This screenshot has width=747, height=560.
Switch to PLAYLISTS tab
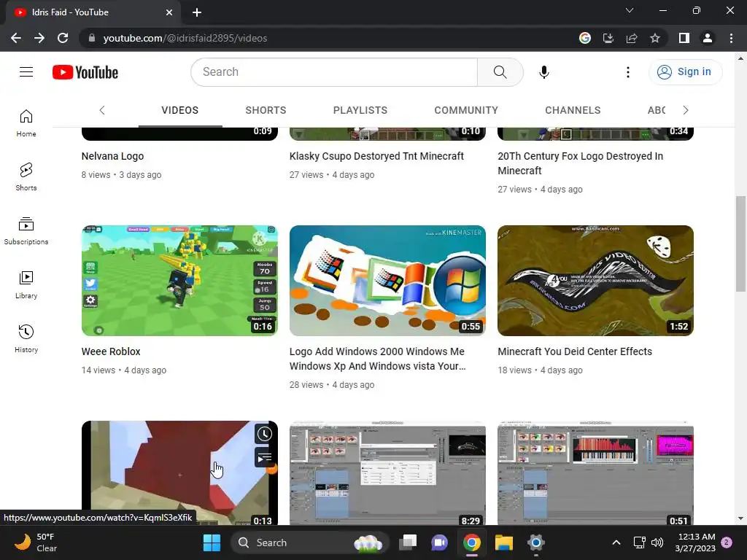pos(360,111)
